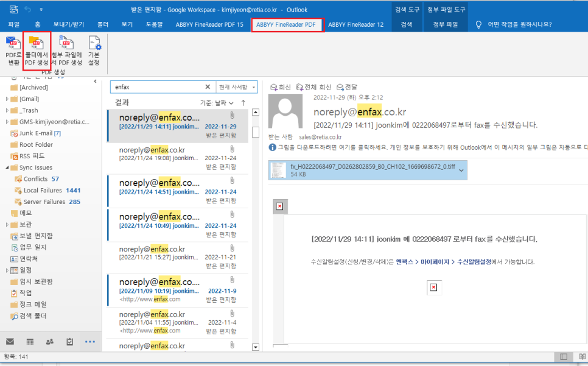Switch to the Home (홈) tab
The width and height of the screenshot is (588, 366).
click(x=38, y=24)
